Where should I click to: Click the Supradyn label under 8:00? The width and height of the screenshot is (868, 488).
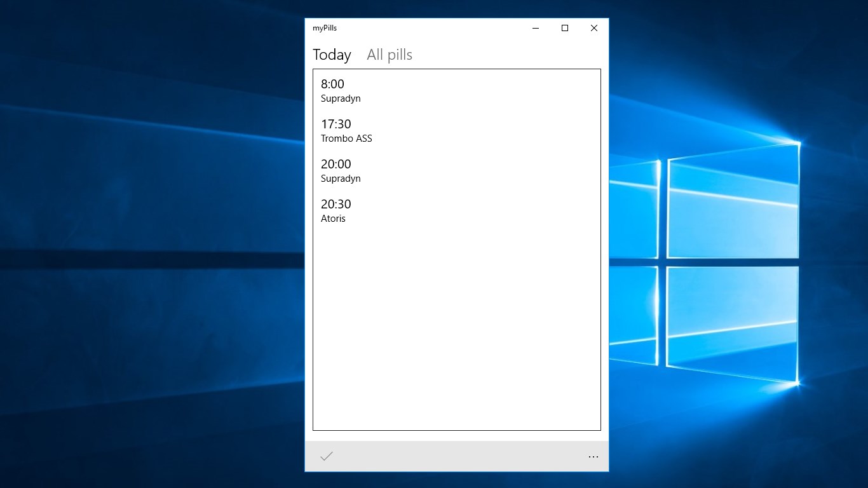coord(341,98)
